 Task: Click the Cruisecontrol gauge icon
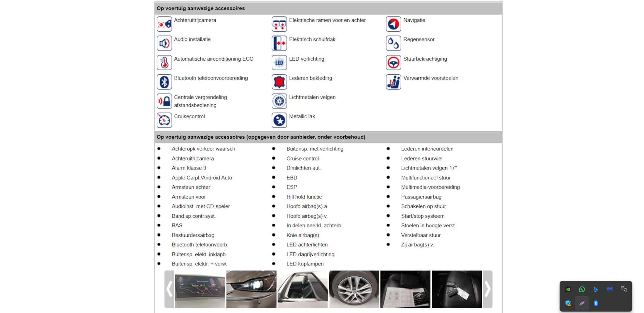[x=164, y=120]
